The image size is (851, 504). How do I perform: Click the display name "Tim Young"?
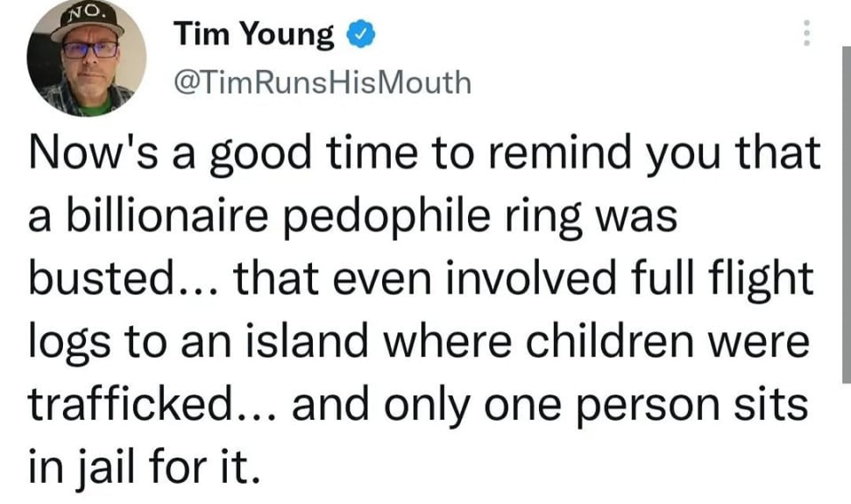[x=254, y=35]
